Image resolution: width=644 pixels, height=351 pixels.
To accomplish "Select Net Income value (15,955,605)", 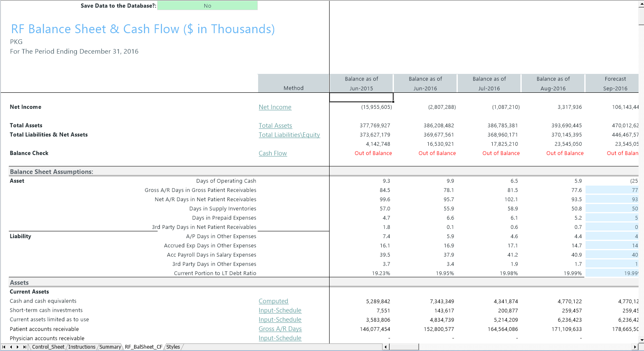I will [376, 107].
